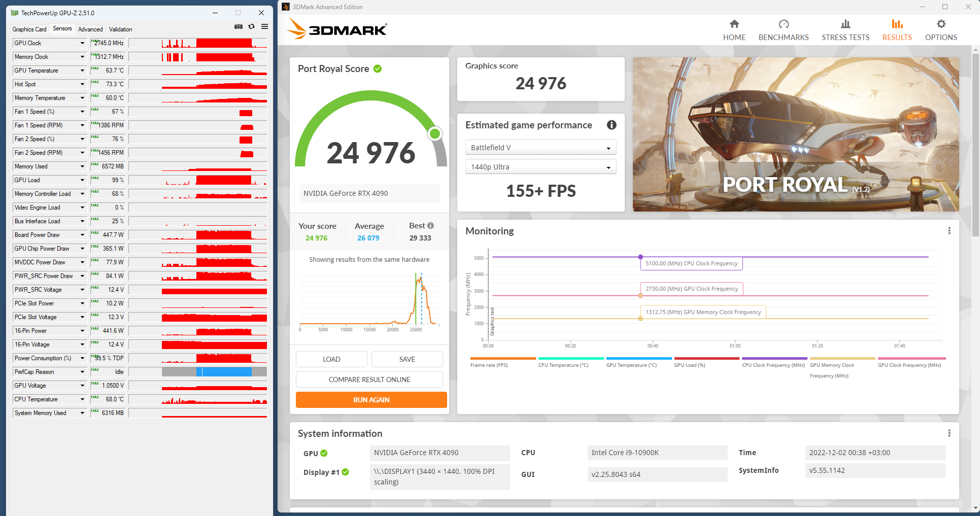Click the orange RUN AGAIN button
The image size is (980, 516).
point(371,400)
